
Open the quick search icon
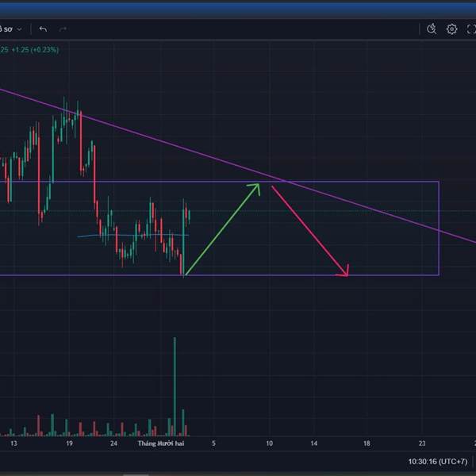click(x=432, y=29)
